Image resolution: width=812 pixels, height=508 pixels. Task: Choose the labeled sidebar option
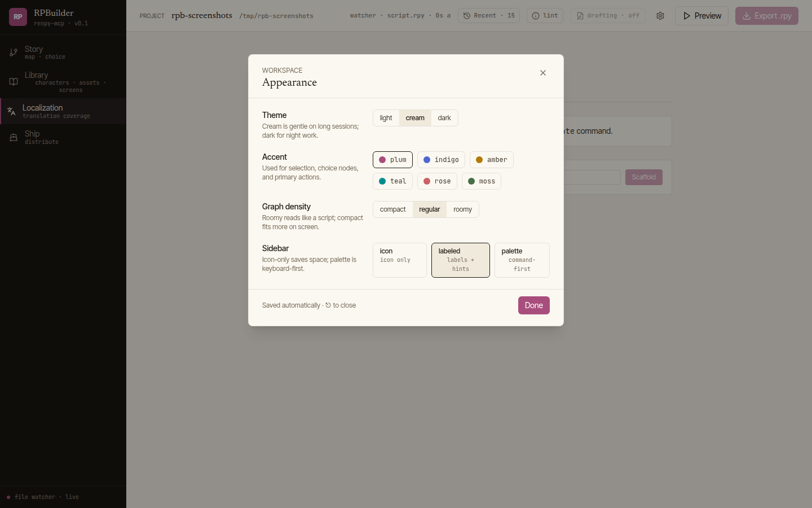tap(461, 260)
